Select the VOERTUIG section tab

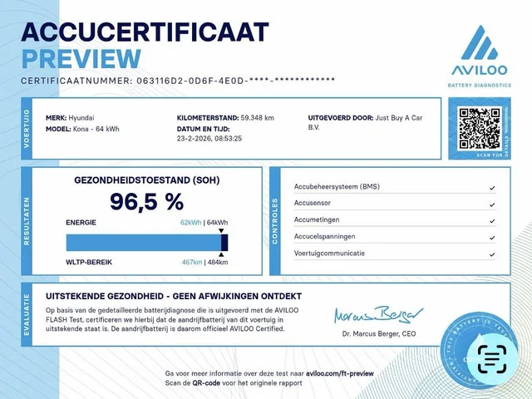coord(26,128)
